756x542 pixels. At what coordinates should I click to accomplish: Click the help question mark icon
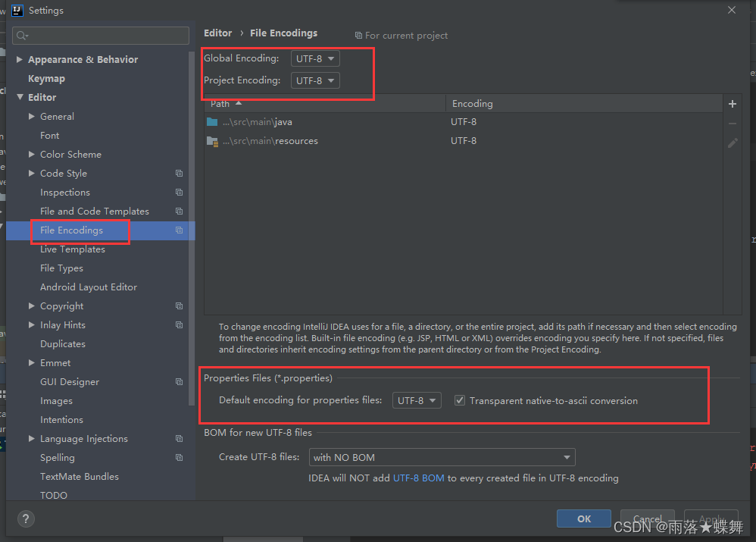pyautogui.click(x=26, y=519)
